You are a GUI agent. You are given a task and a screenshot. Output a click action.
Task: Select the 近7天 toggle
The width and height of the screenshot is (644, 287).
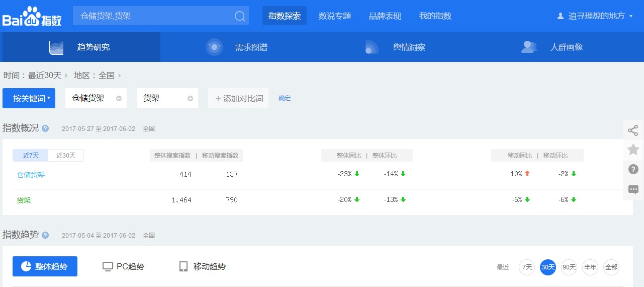tap(31, 156)
